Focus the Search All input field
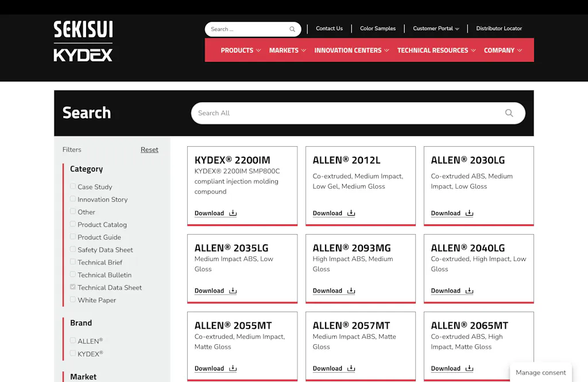The height and width of the screenshot is (382, 588). coord(349,113)
